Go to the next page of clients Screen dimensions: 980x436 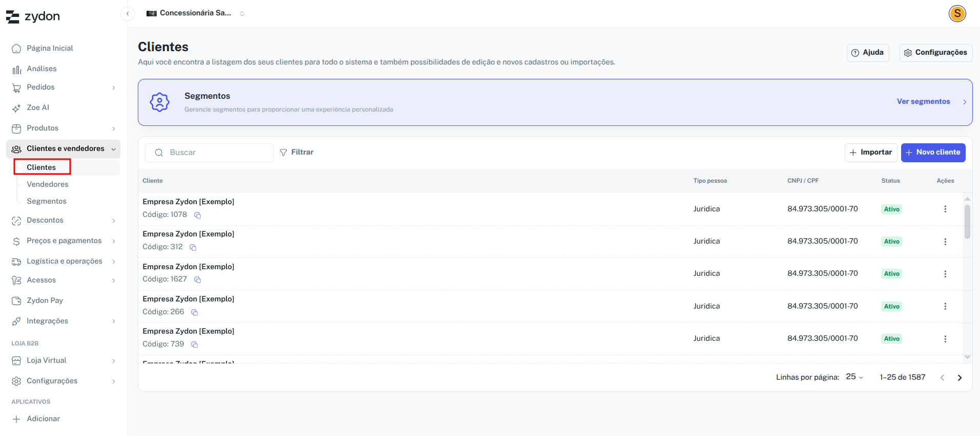point(960,378)
